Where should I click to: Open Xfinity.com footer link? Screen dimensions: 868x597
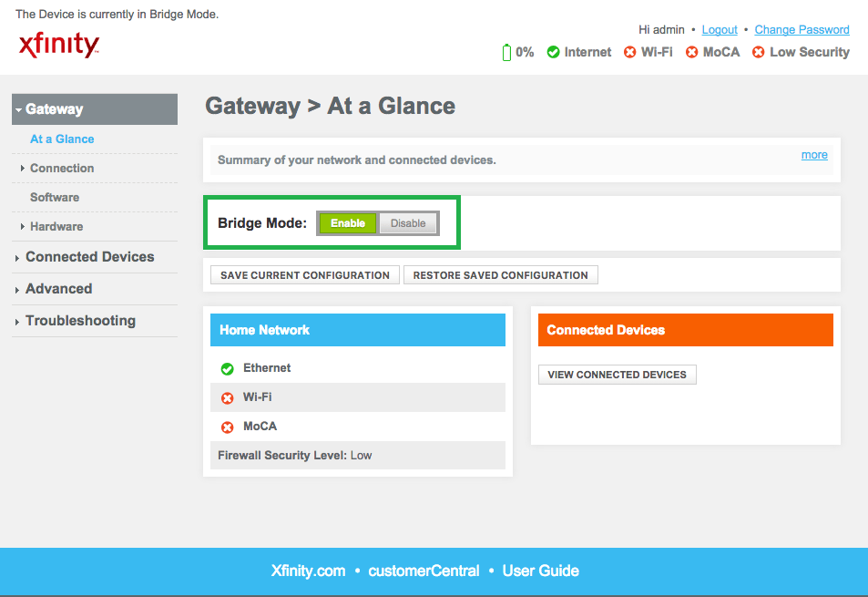[x=308, y=571]
